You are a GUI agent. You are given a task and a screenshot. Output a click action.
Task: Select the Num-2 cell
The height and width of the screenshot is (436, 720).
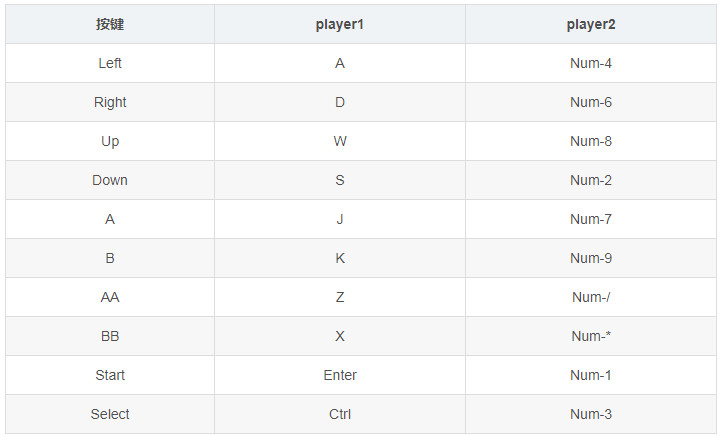click(591, 180)
